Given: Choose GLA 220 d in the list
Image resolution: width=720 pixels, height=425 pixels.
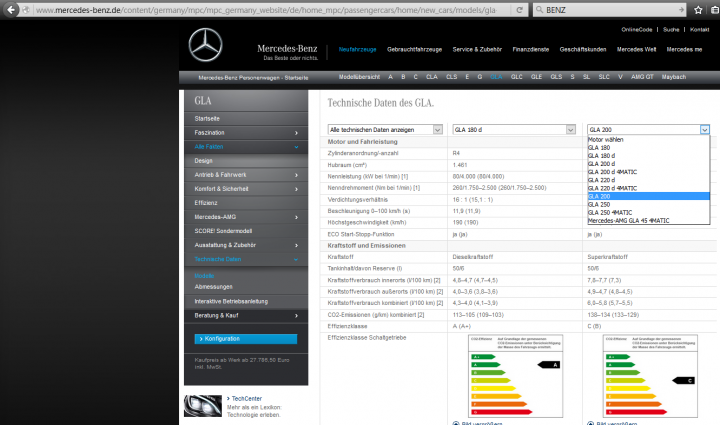Looking at the screenshot, I should (x=648, y=180).
